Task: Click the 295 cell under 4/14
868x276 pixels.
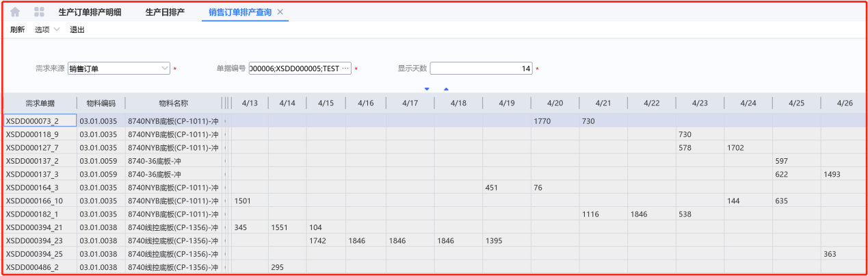Action: point(287,267)
